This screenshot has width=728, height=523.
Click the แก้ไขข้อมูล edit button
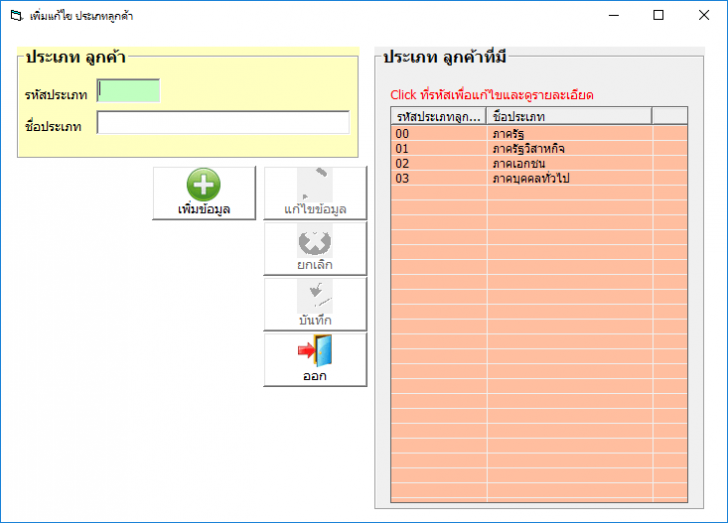pyautogui.click(x=315, y=193)
